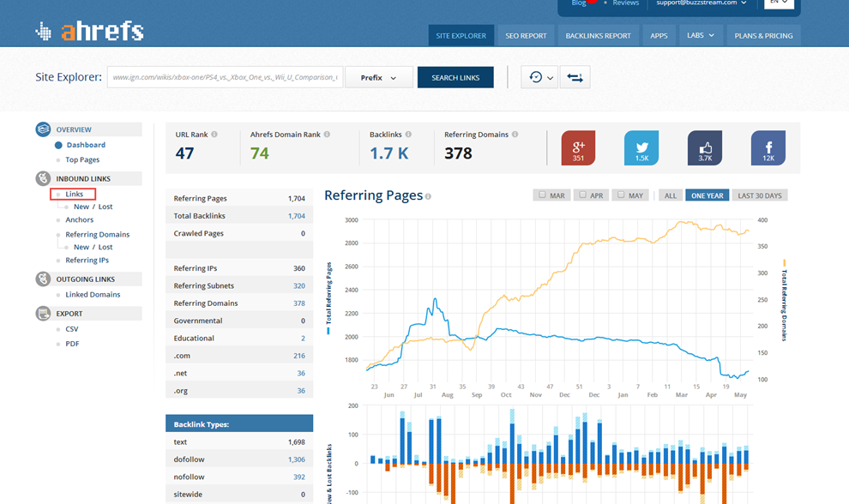
Task: Enable the MAY checkbox above the chart
Action: [620, 195]
